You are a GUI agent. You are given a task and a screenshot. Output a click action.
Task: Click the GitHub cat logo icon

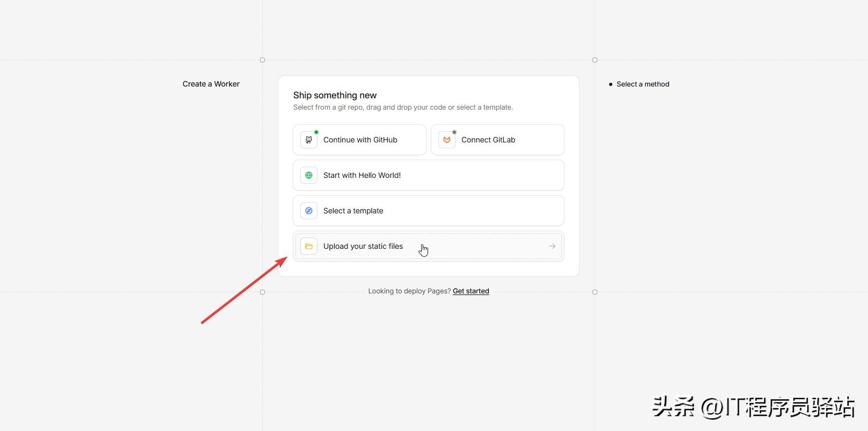[309, 140]
